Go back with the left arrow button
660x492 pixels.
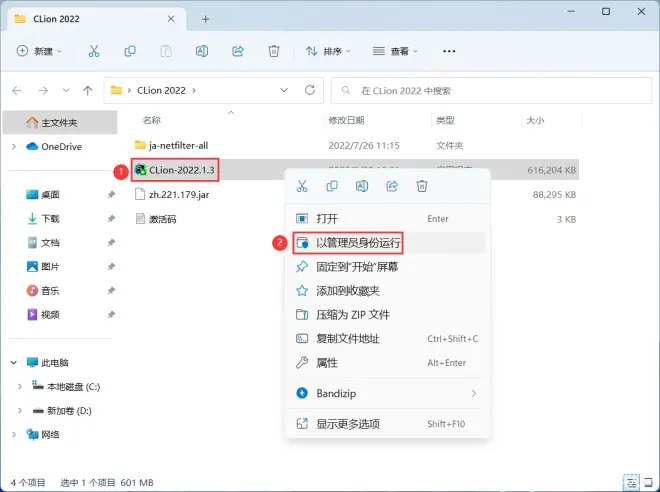pos(17,90)
